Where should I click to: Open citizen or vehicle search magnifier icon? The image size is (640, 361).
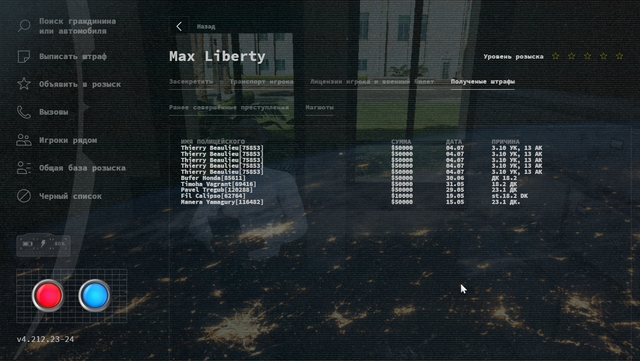point(24,26)
